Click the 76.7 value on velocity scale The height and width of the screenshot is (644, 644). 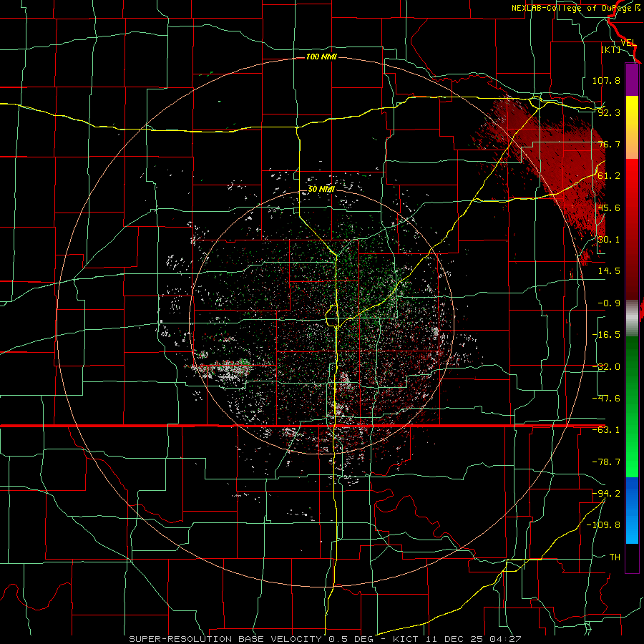point(609,144)
